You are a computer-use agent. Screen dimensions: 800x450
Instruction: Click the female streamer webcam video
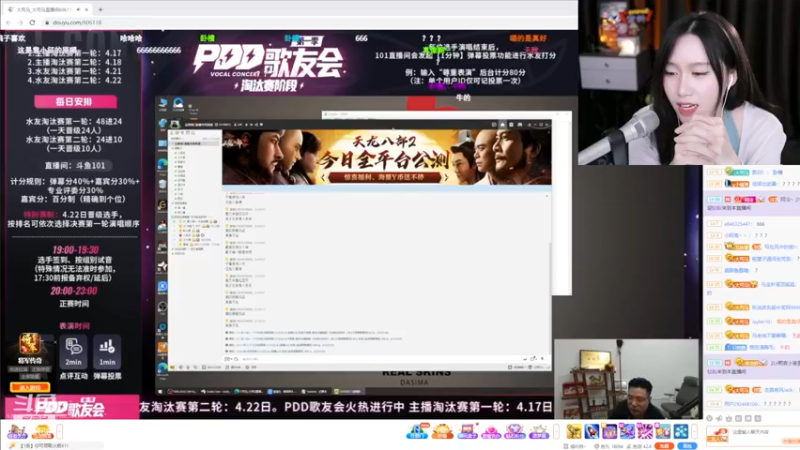pos(689,82)
